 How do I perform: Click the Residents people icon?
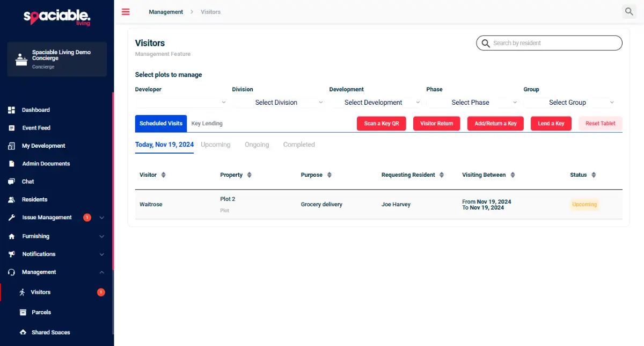point(11,200)
